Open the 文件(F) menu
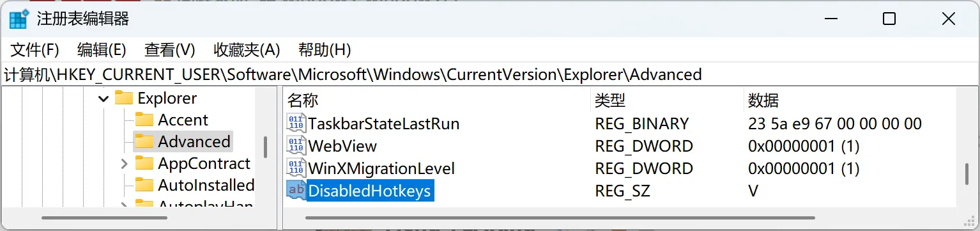Viewport: 980px width, 231px height. (x=34, y=50)
